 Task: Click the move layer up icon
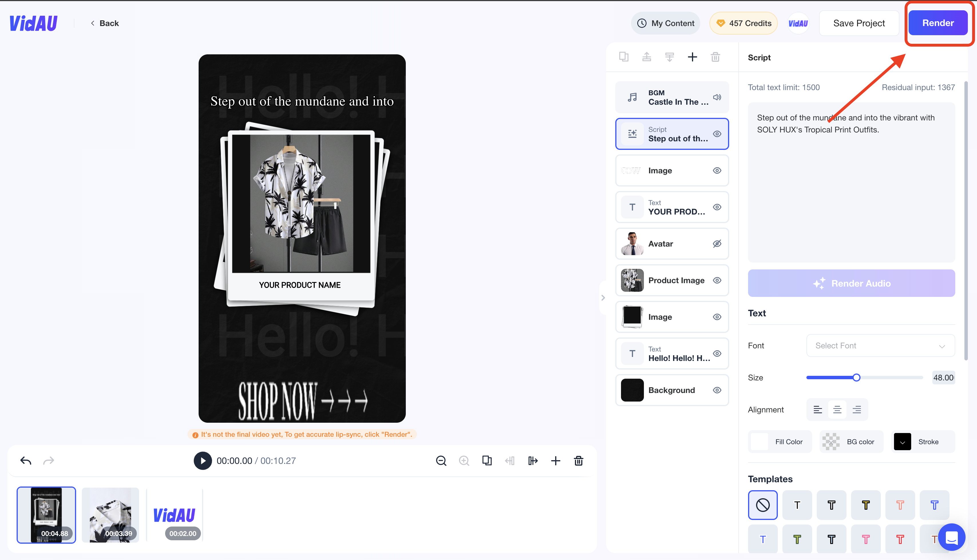[646, 57]
